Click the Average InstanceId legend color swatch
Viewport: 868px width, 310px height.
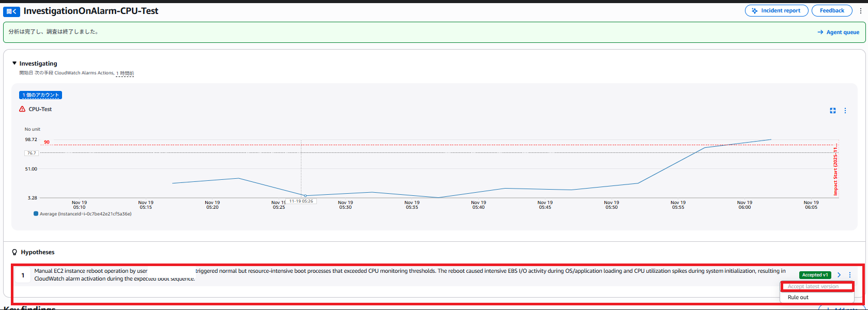coord(36,213)
